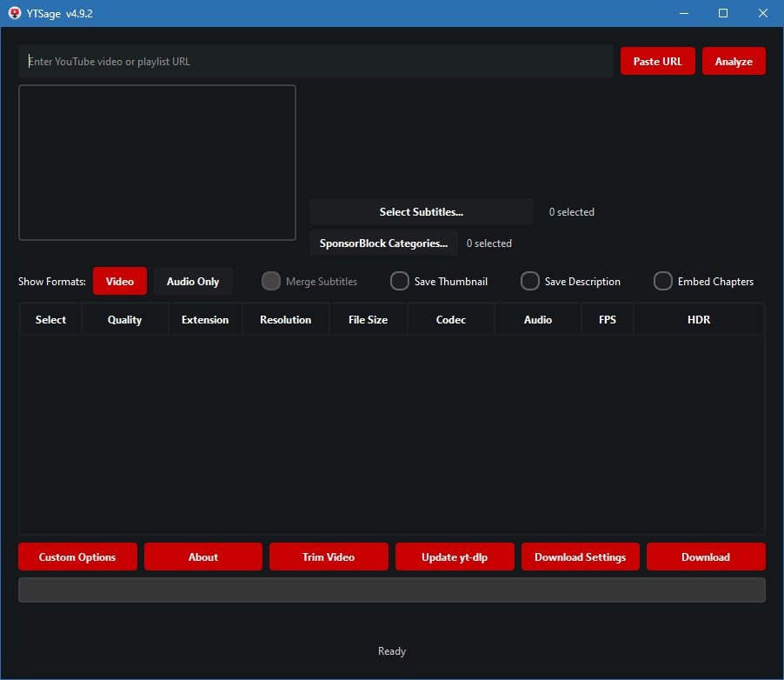Switch format view to Audio Only
Viewport: 784px width, 680px height.
pyautogui.click(x=193, y=282)
